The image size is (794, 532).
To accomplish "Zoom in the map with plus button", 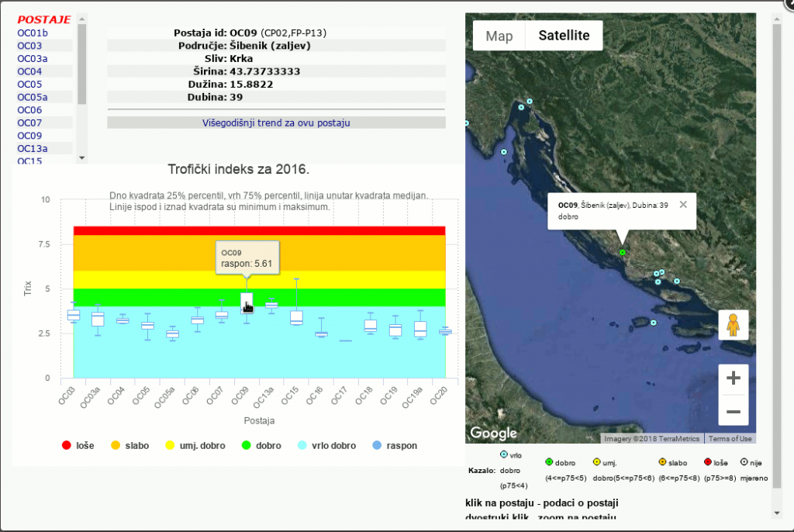I will coord(733,379).
